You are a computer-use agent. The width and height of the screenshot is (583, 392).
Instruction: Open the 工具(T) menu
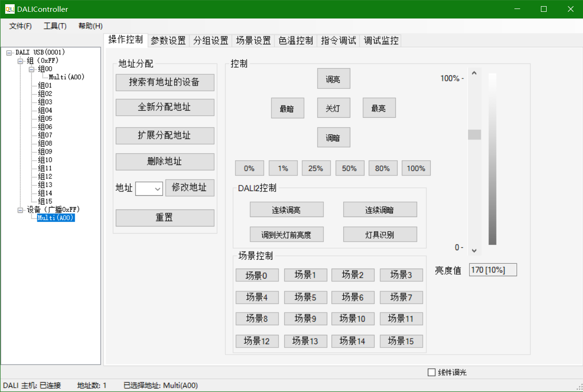[x=55, y=26]
